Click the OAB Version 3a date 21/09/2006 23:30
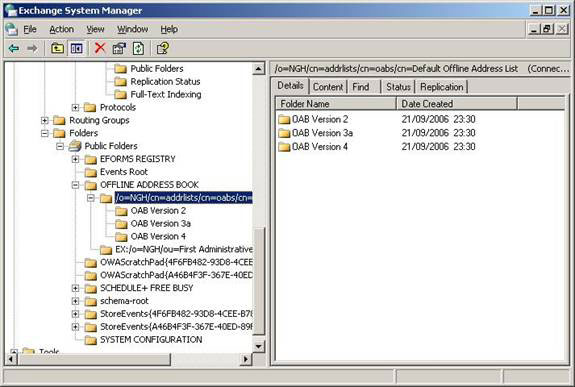Viewport: 575px width, 387px height. pos(438,133)
